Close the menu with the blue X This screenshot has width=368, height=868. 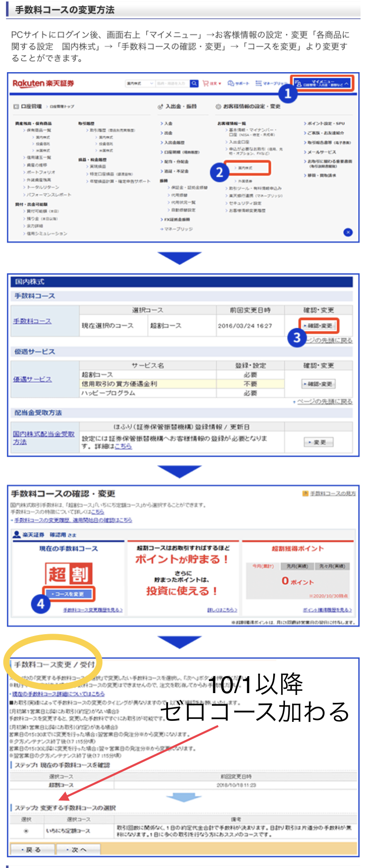pos(348,232)
